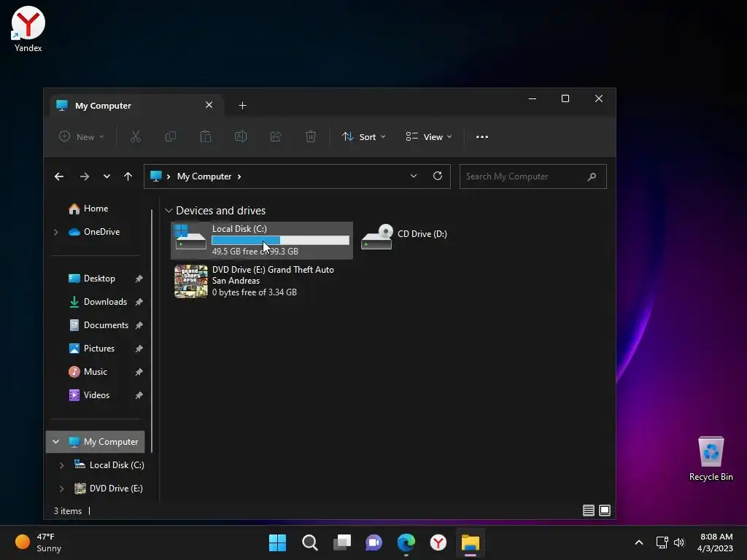747x560 pixels.
Task: Open the View dropdown
Action: coord(428,136)
